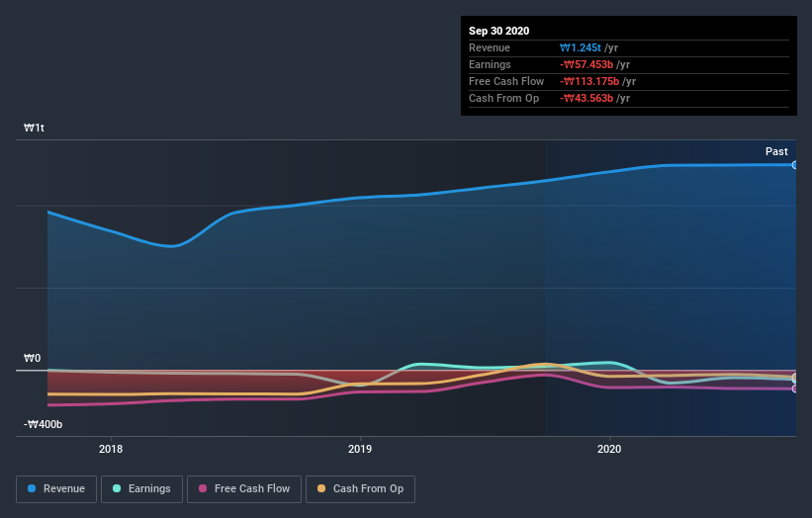
Task: Click the 2018 x-axis label
Action: [x=111, y=449]
